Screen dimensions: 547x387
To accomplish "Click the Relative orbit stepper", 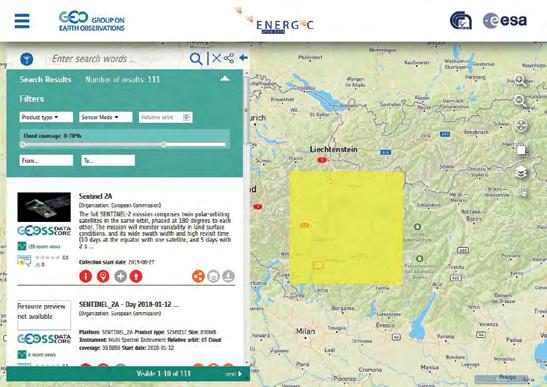I will (x=187, y=117).
